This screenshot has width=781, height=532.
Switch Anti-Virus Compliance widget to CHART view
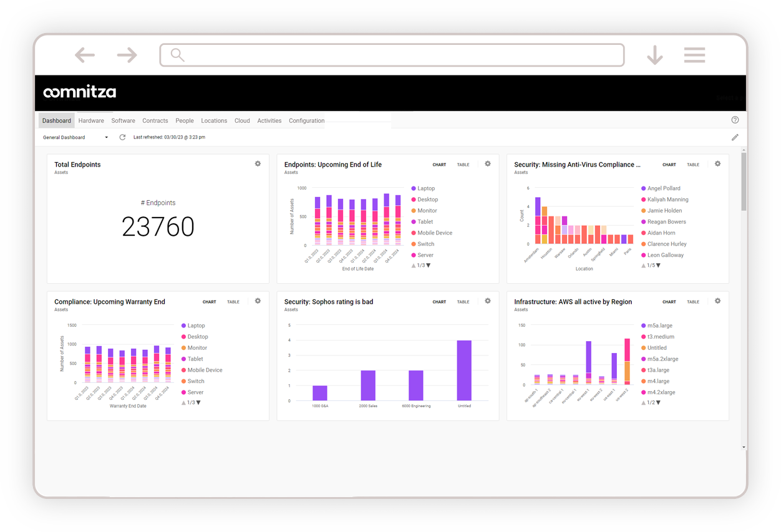pyautogui.click(x=669, y=165)
